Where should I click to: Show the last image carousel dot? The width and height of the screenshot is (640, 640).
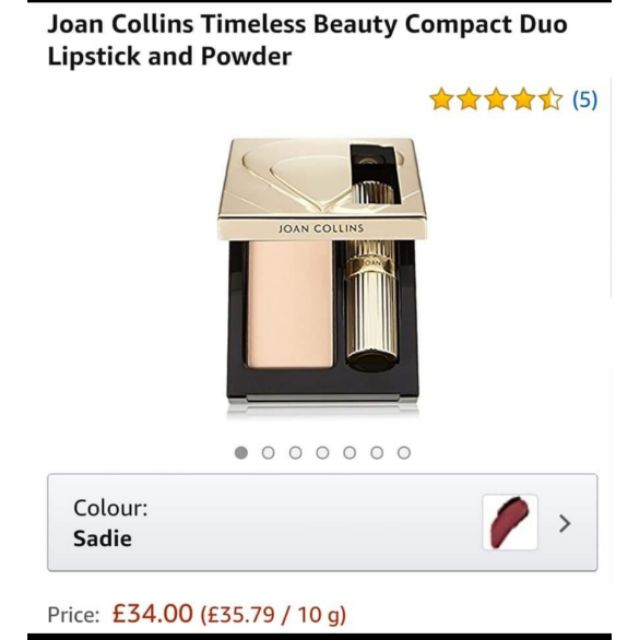[x=403, y=452]
